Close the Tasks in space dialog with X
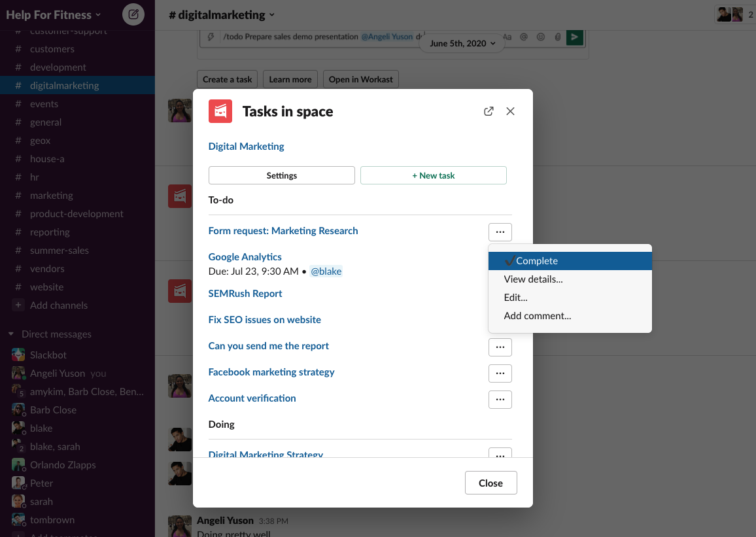This screenshot has height=537, width=756. tap(510, 111)
